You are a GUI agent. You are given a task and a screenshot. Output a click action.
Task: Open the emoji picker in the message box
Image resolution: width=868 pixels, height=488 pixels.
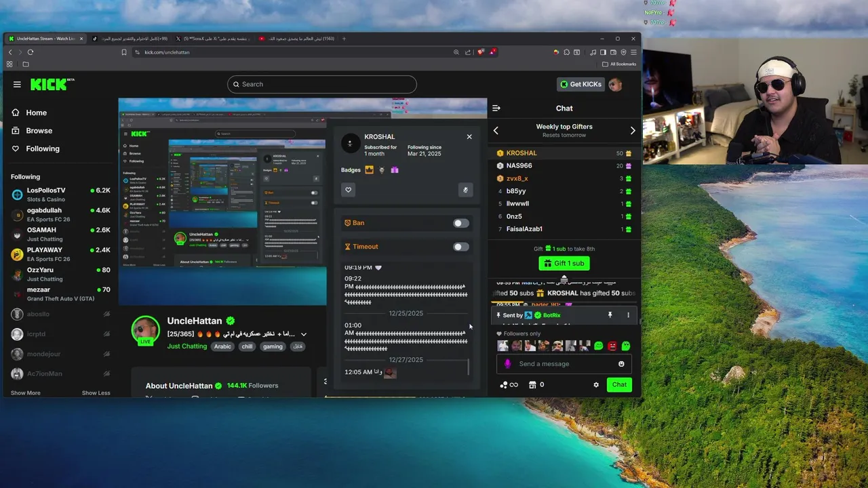621,364
